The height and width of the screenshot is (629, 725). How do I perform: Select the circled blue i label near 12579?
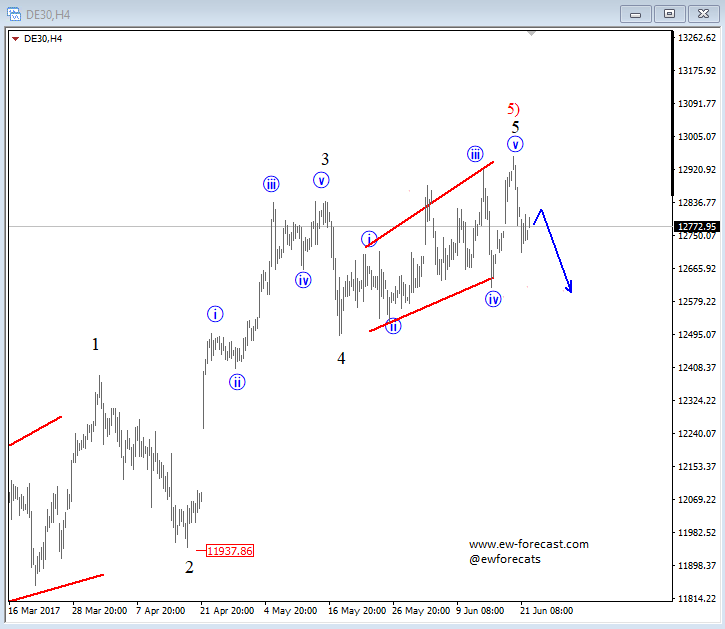pos(215,314)
